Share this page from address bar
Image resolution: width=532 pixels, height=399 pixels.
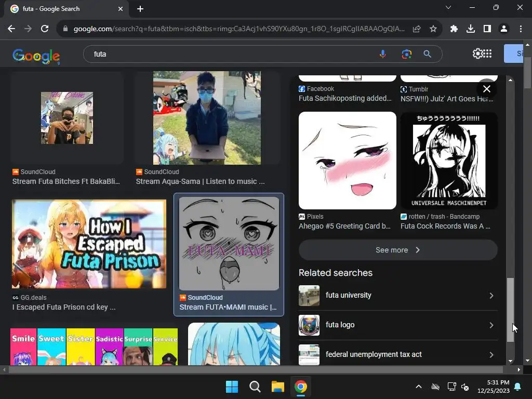pyautogui.click(x=417, y=29)
